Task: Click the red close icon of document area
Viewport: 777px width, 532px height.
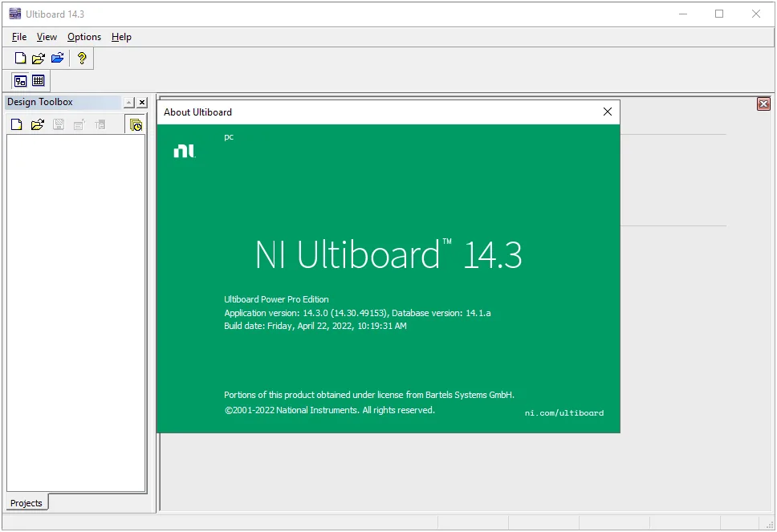Action: coord(763,104)
